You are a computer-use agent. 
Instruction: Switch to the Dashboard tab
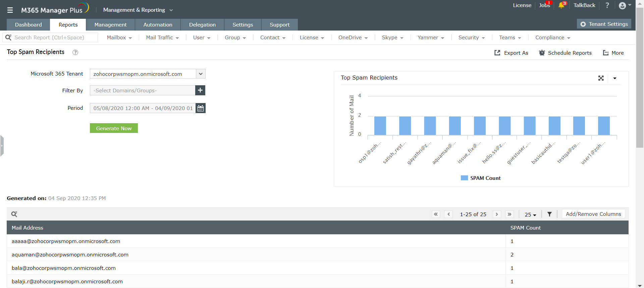29,25
